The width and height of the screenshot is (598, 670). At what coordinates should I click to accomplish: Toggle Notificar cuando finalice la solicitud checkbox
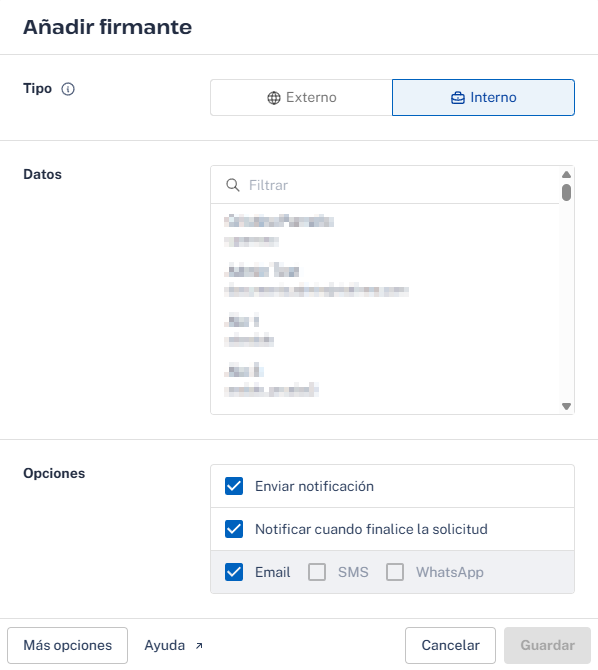click(234, 529)
